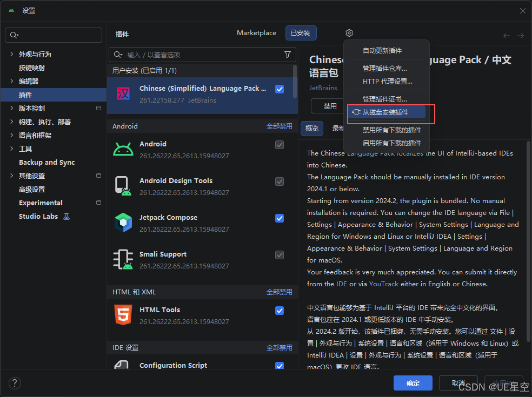Viewport: 532px width, 397px height.
Task: Select the 插件 settings item
Action: [x=54, y=95]
